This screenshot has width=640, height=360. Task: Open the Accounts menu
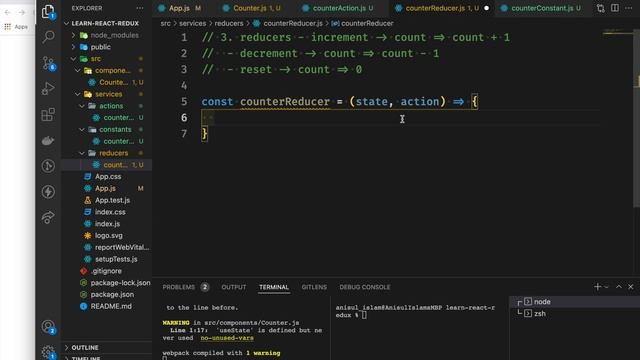pyautogui.click(x=48, y=327)
